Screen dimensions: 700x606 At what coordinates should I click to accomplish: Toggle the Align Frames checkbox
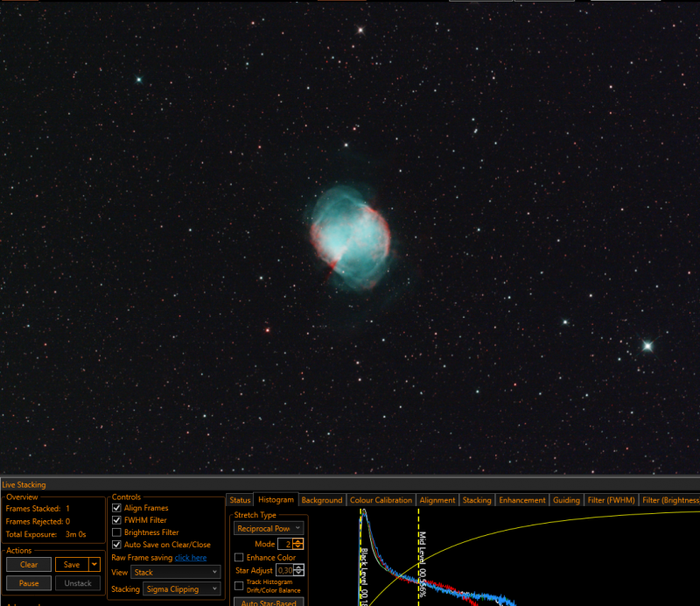tap(116, 508)
